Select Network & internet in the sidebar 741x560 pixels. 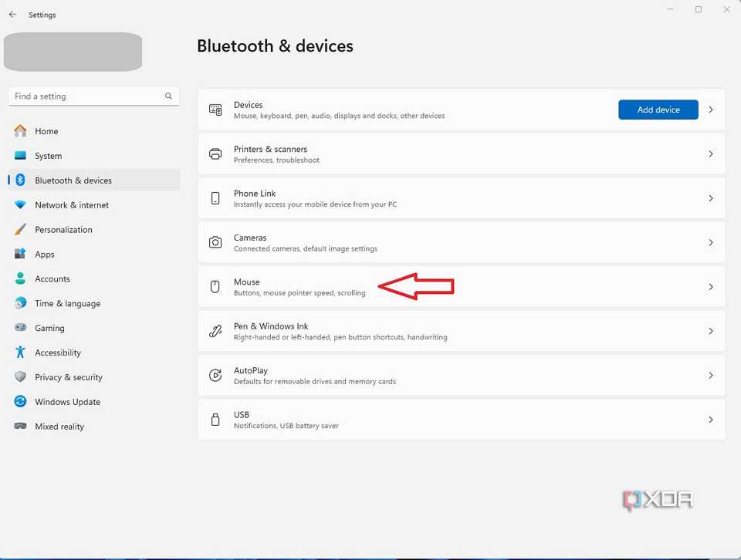pyautogui.click(x=94, y=205)
